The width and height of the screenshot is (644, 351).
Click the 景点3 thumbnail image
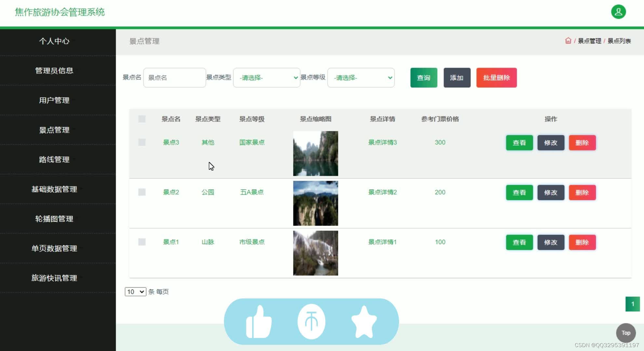click(316, 153)
